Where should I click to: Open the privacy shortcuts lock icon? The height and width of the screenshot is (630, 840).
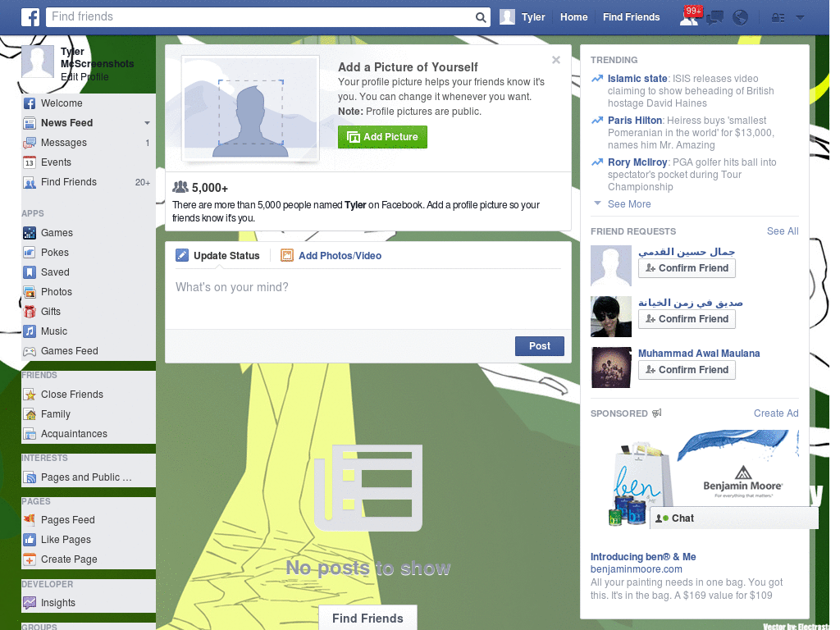click(778, 18)
